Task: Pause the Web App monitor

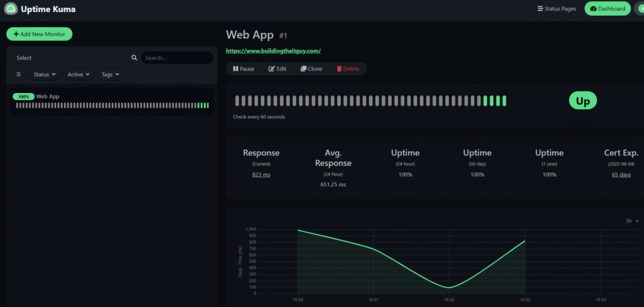Action: tap(243, 69)
